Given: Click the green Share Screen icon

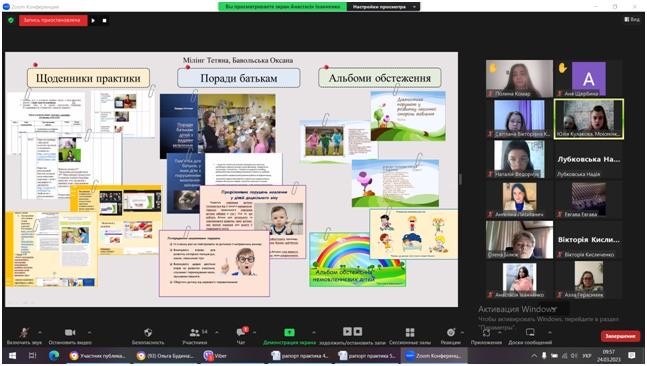Looking at the screenshot, I should 289,332.
